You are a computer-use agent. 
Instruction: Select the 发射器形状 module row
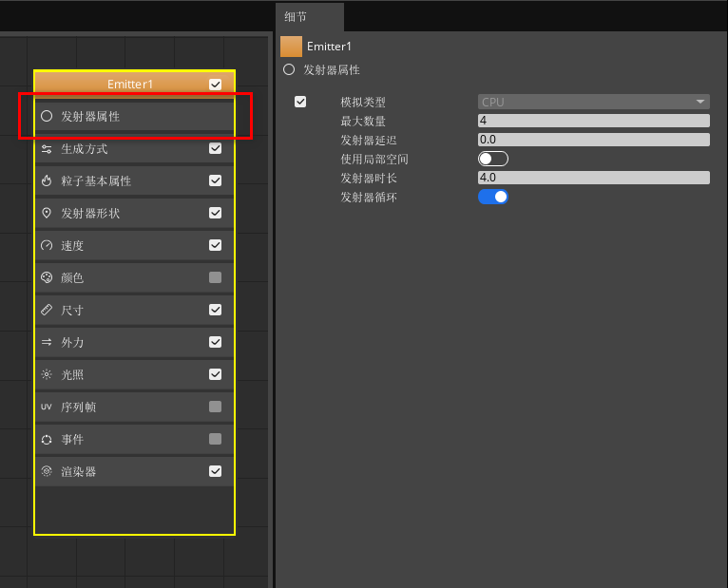click(134, 213)
